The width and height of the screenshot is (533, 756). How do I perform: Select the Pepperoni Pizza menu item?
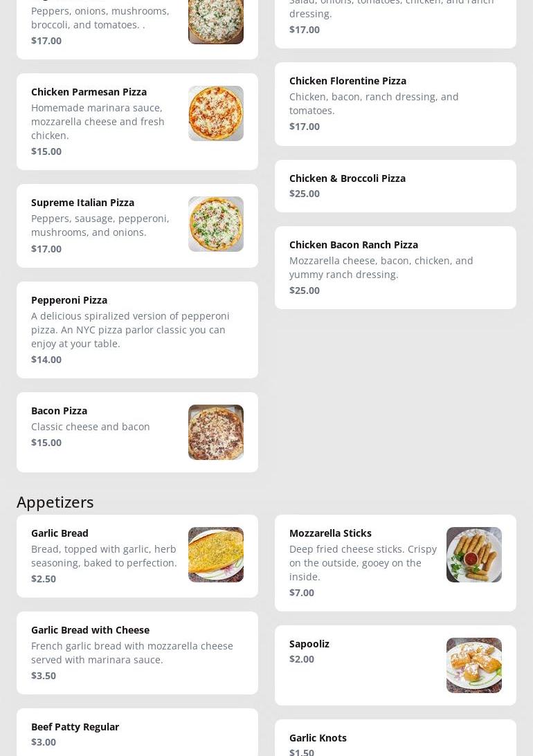click(137, 329)
